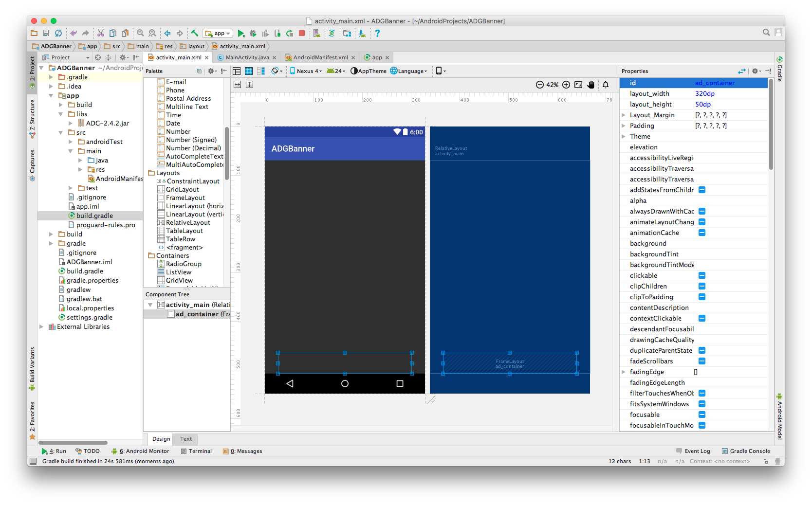Click the Debug app bug icon

253,34
